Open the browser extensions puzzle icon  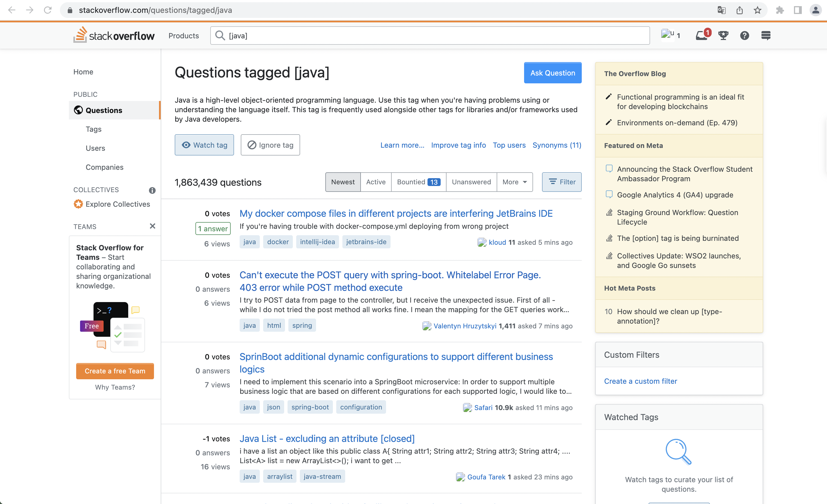(780, 10)
